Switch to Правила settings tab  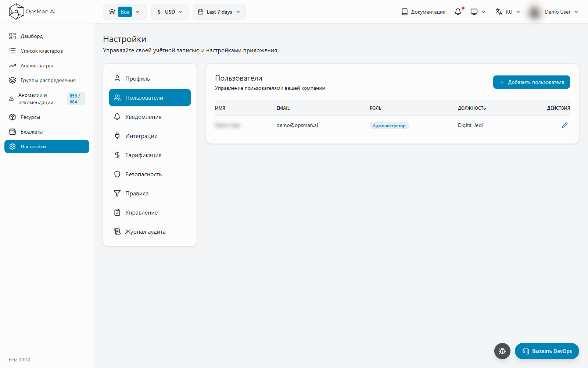click(150, 193)
